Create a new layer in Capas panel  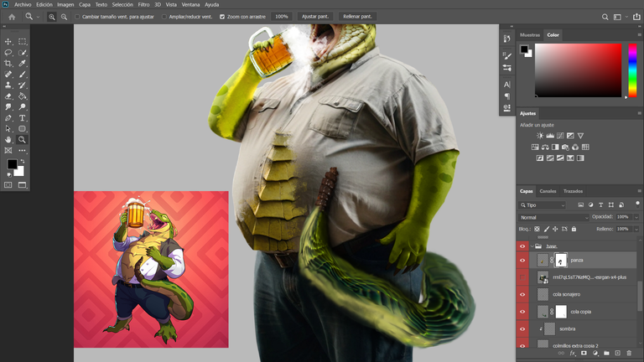[x=618, y=353]
